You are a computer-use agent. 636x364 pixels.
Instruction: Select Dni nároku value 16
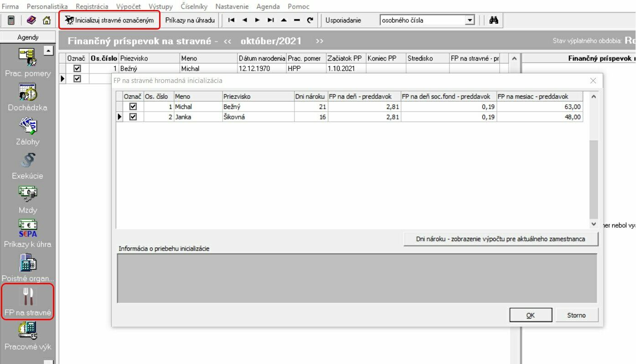311,117
